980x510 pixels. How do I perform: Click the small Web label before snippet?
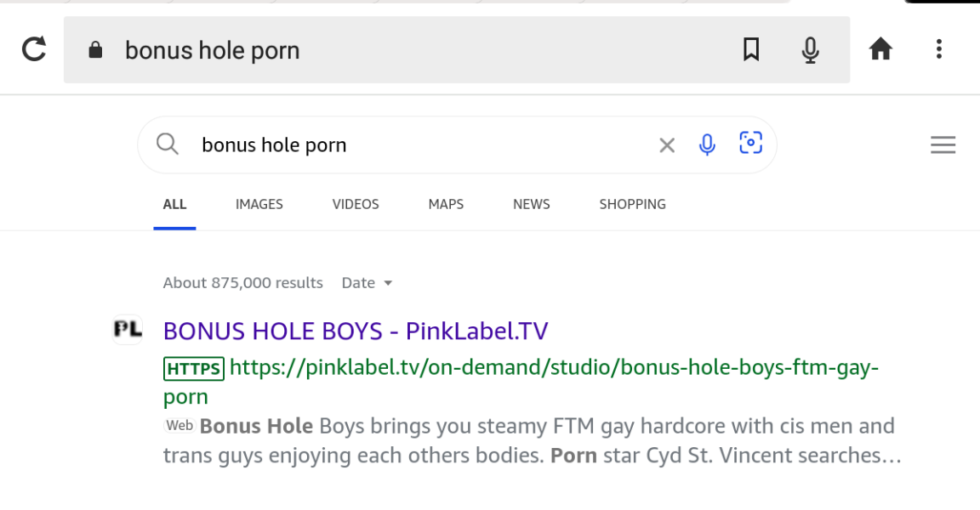point(179,426)
